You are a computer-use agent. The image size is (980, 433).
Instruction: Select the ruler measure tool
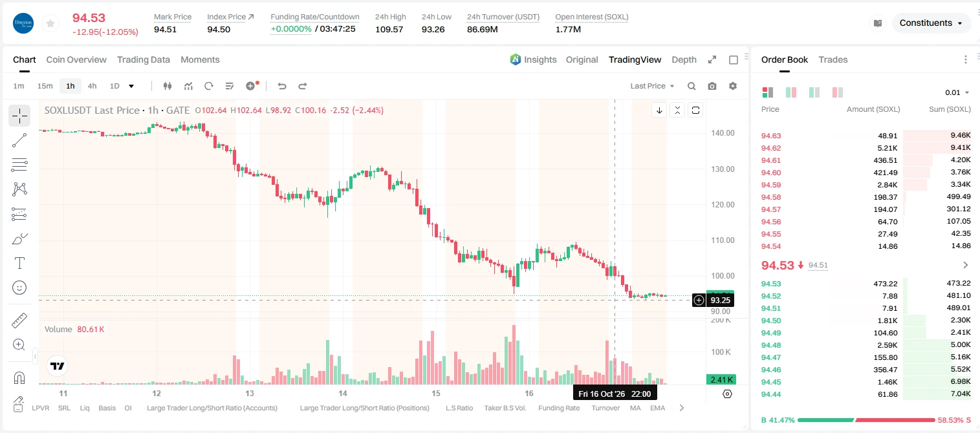coord(19,320)
